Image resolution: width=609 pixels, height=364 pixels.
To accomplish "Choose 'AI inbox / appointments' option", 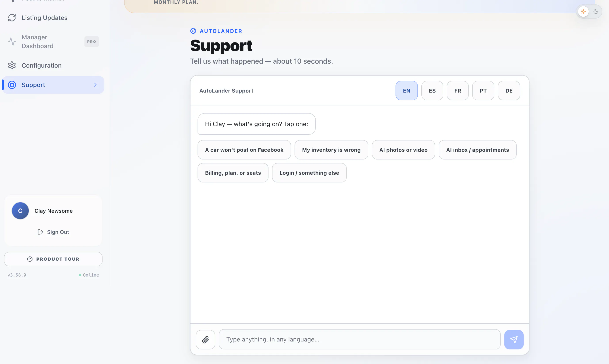I will (478, 150).
